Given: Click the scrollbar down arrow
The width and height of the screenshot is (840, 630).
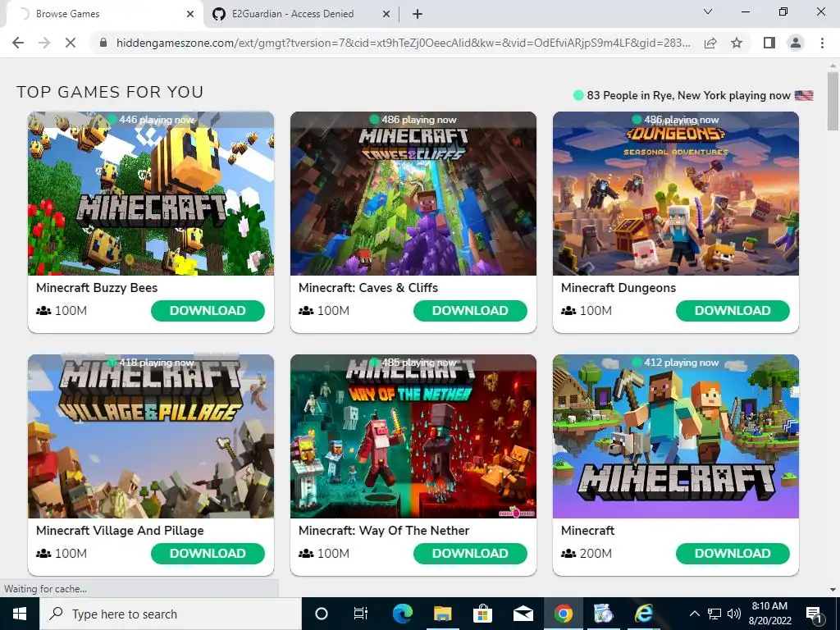Looking at the screenshot, I should (833, 589).
